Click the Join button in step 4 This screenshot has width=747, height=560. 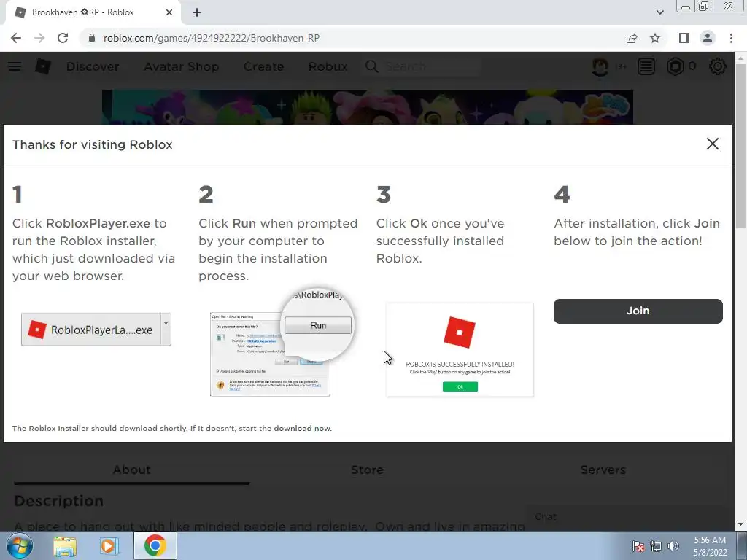[x=638, y=311]
